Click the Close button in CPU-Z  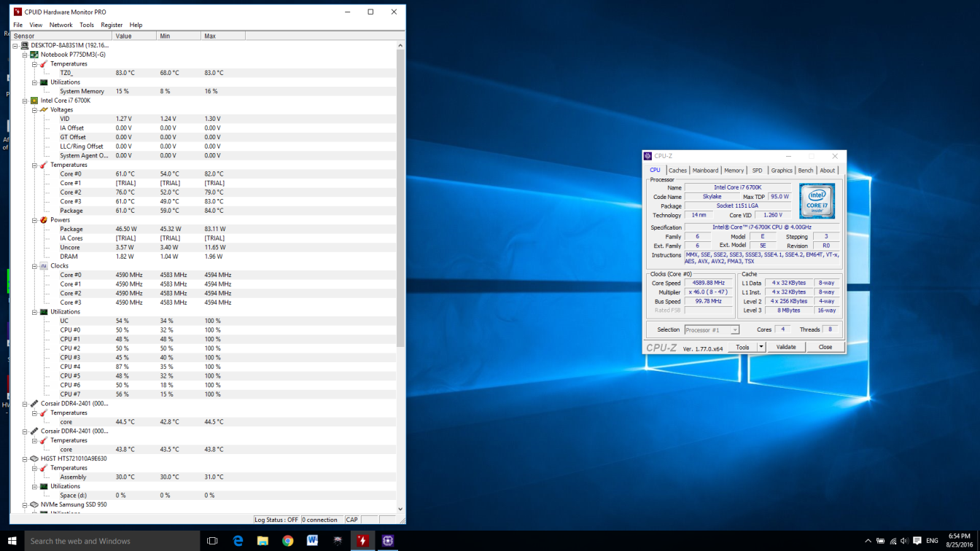[x=825, y=348]
